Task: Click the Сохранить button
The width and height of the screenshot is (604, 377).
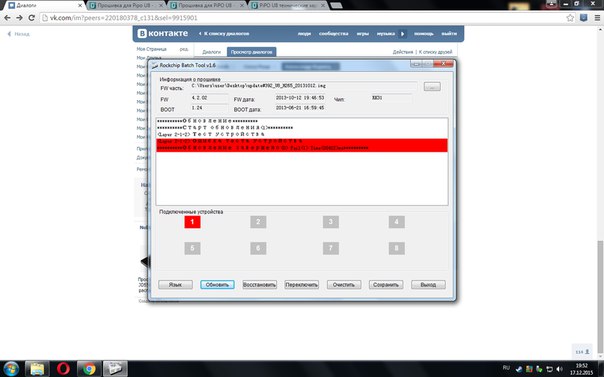Action: pyautogui.click(x=386, y=285)
